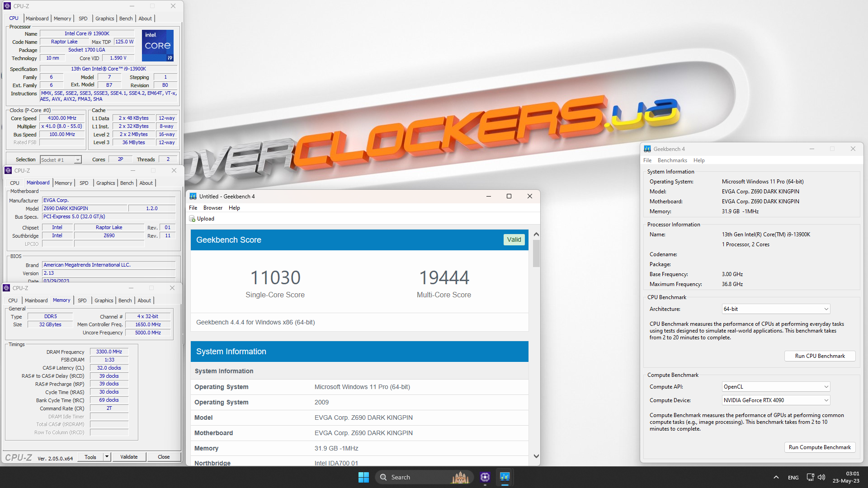
Task: Open CPU-Z app from taskbar
Action: (x=485, y=477)
